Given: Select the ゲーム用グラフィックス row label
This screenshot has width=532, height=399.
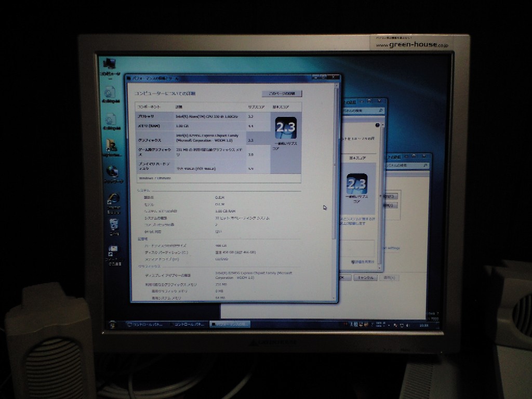Looking at the screenshot, I should (154, 152).
